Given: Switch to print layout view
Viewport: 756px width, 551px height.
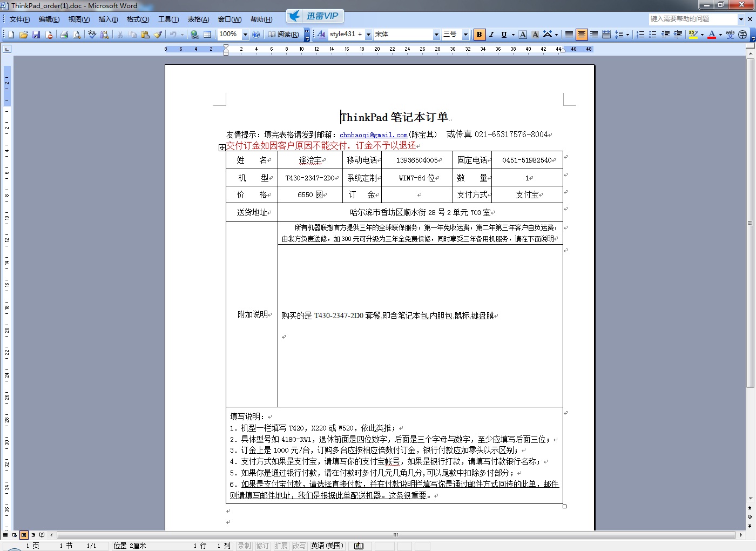Looking at the screenshot, I should pos(24,535).
